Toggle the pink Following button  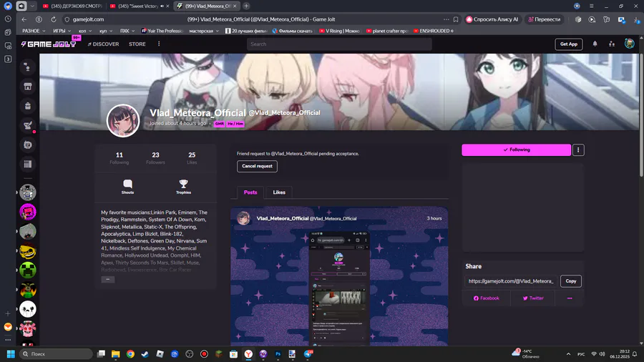(516, 150)
